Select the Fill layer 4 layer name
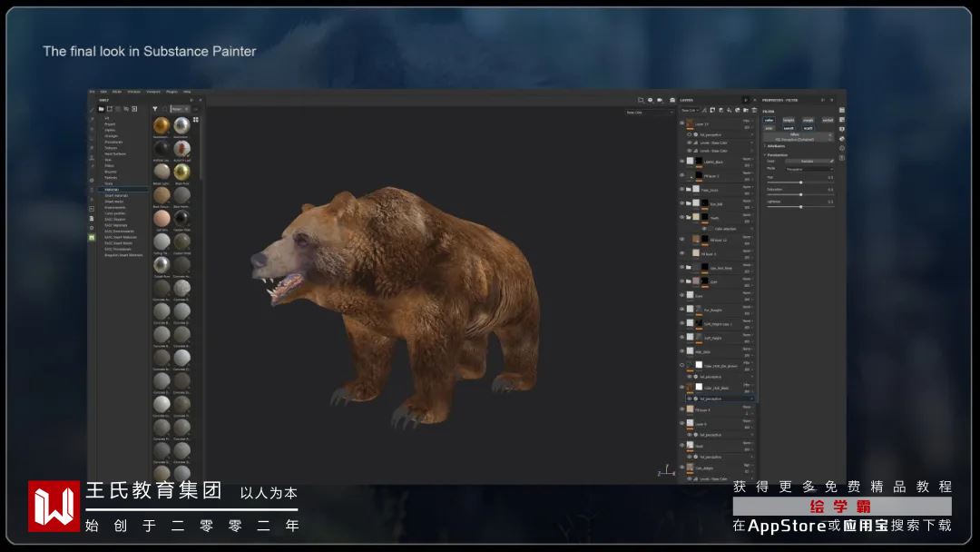The width and height of the screenshot is (980, 552). [702, 410]
